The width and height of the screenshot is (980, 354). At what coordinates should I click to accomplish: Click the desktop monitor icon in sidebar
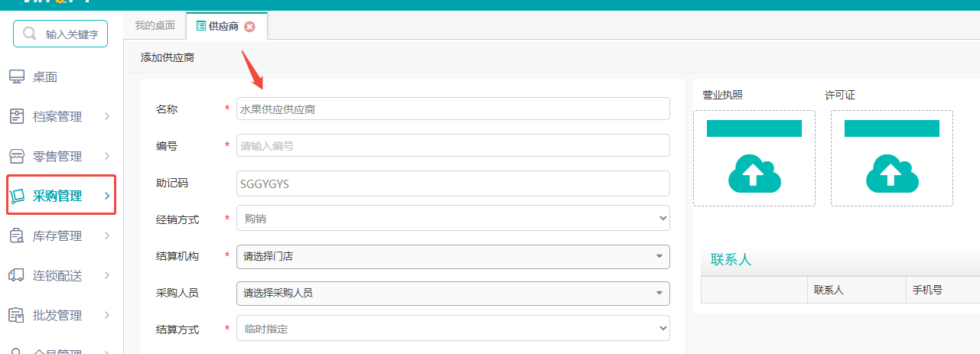(17, 77)
